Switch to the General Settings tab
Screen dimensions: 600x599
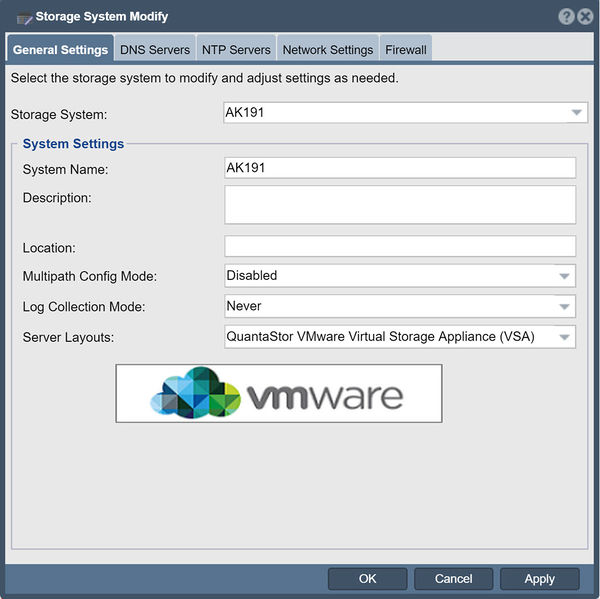click(x=60, y=50)
